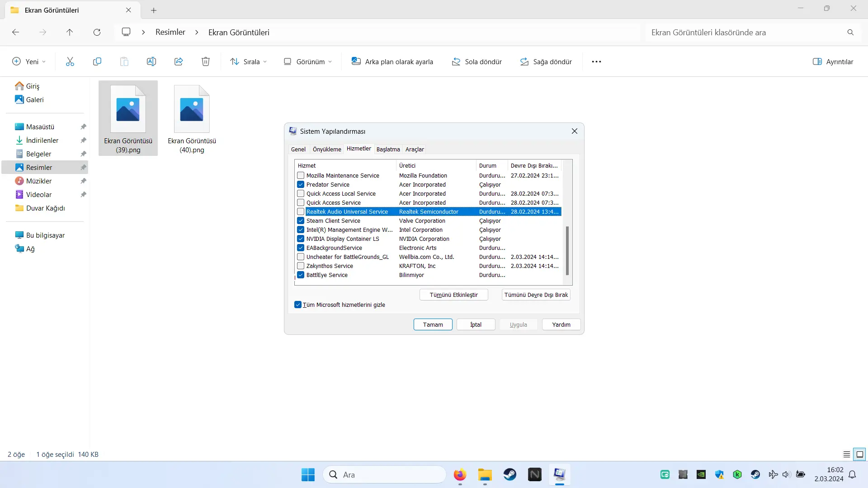Toggle Tüm Microsoft hizmetlerini gizle checkbox
This screenshot has height=488, width=868.
click(x=298, y=305)
